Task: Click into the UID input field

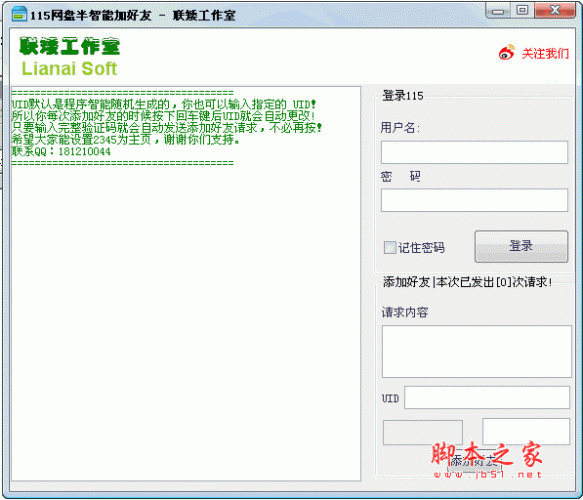Action: point(487,397)
